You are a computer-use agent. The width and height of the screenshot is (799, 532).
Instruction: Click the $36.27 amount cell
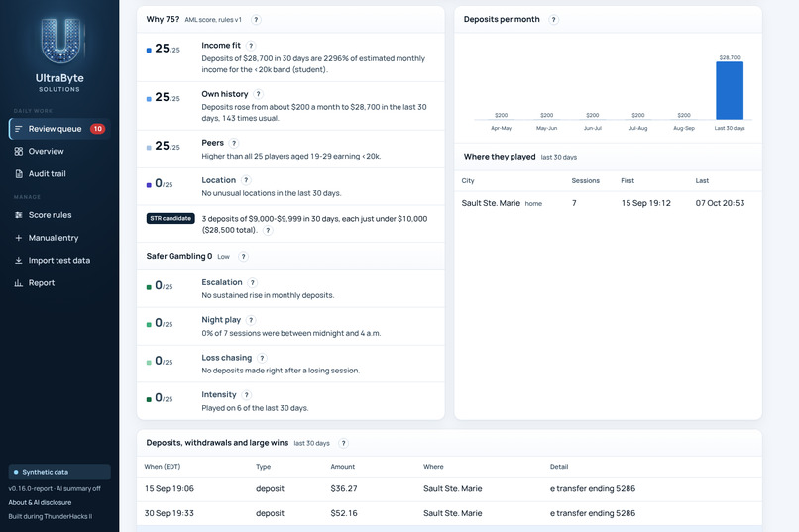pyautogui.click(x=343, y=488)
